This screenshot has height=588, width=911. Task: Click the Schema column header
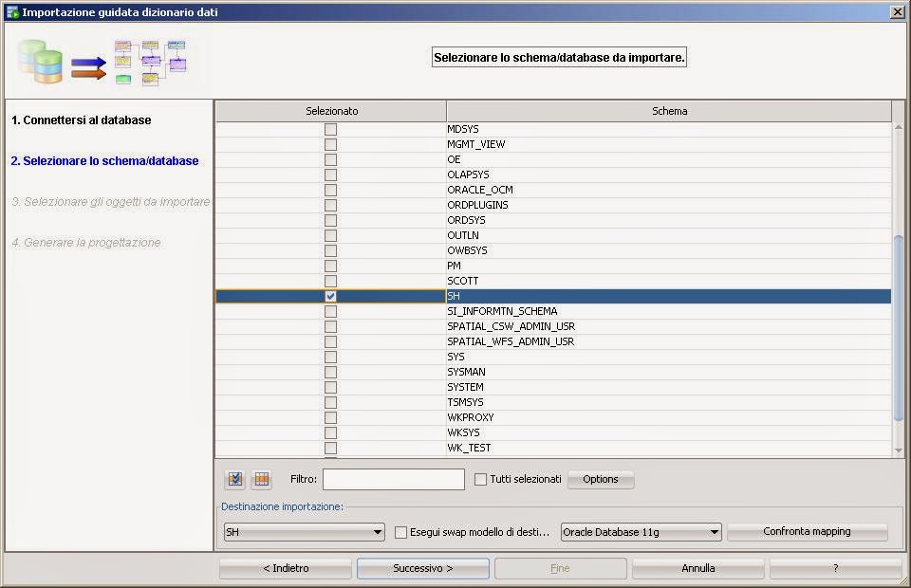point(669,111)
